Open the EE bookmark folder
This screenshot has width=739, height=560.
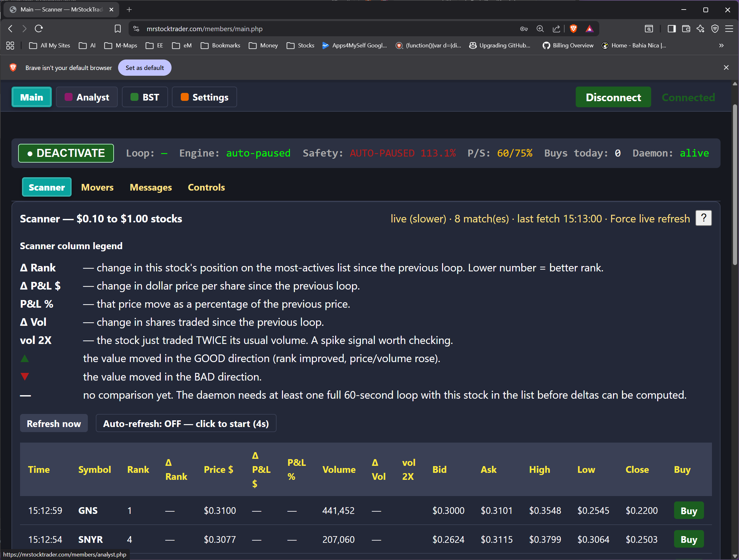155,45
